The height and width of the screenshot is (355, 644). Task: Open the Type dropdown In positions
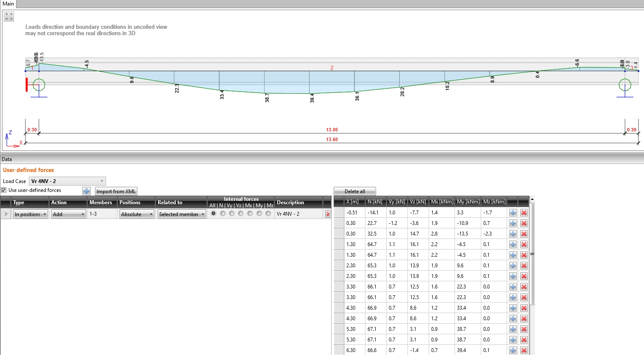tap(30, 214)
